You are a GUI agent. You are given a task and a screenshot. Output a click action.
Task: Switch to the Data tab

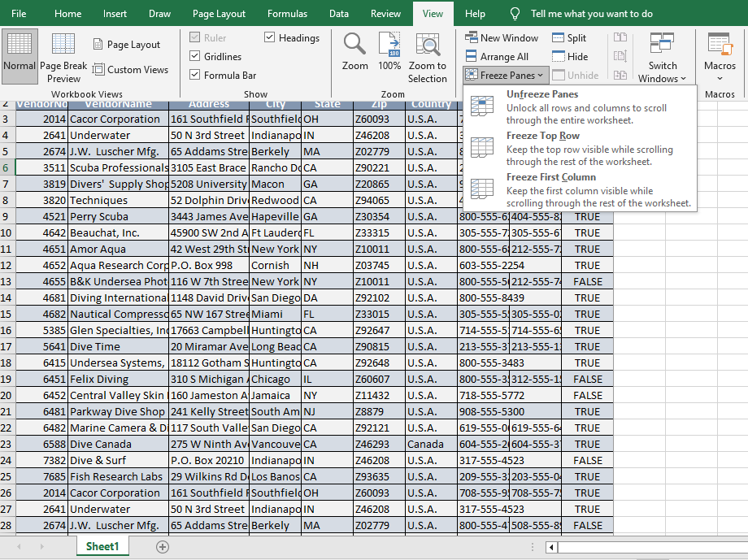point(339,13)
